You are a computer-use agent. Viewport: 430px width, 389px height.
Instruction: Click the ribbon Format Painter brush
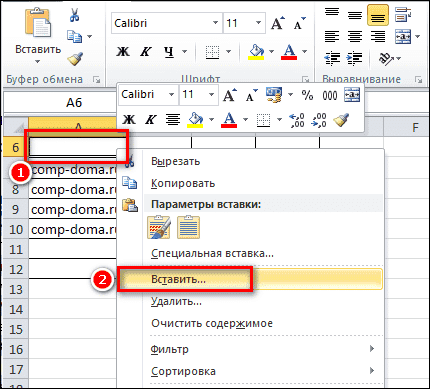[x=75, y=59]
